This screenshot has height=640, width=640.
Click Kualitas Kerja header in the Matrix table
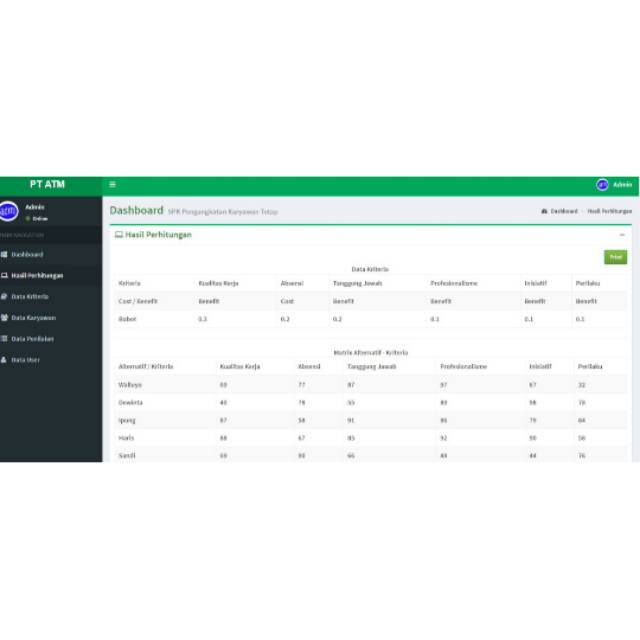point(240,367)
